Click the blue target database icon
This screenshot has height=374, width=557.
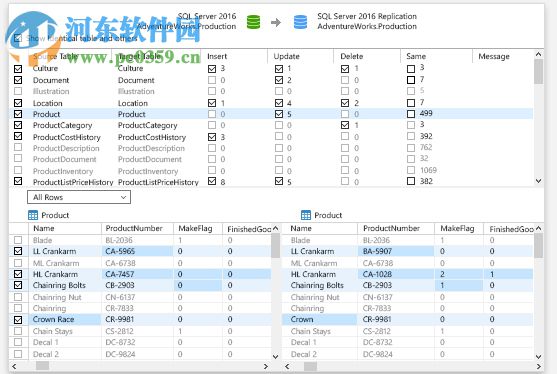(300, 22)
